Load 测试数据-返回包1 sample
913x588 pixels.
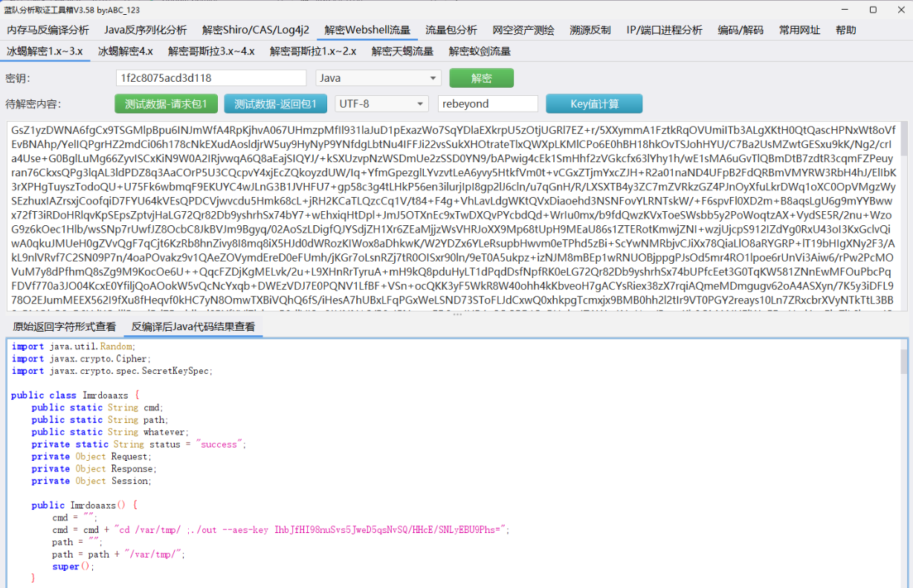point(276,103)
